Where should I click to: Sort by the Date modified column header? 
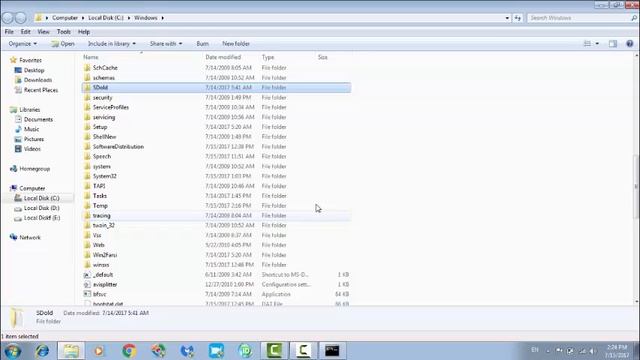(x=231, y=57)
